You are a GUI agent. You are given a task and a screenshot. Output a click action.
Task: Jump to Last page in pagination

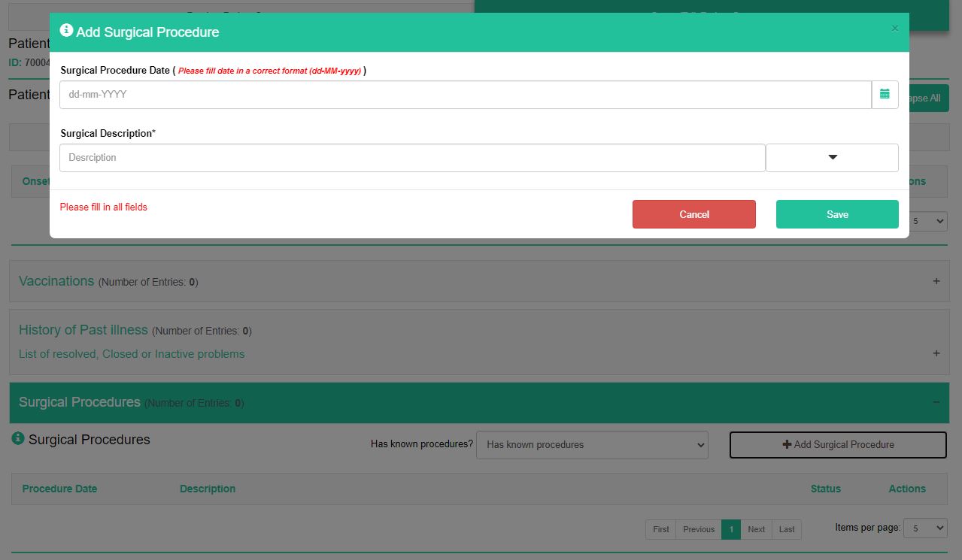787,529
